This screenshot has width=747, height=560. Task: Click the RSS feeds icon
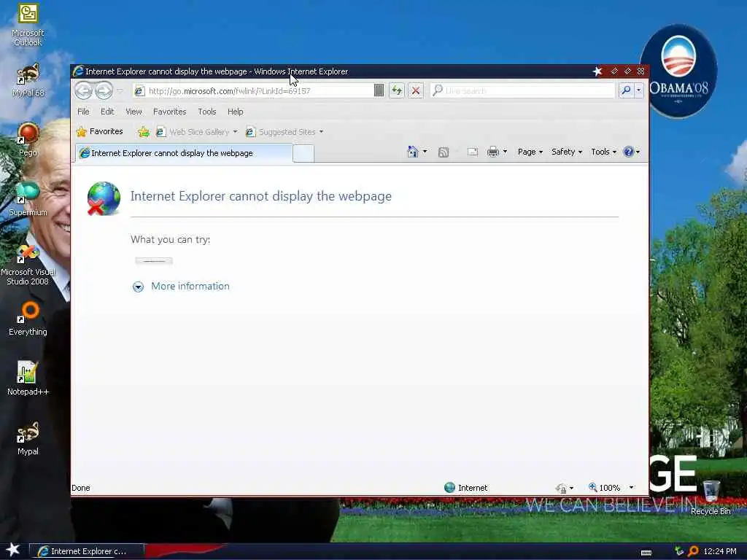pos(444,152)
